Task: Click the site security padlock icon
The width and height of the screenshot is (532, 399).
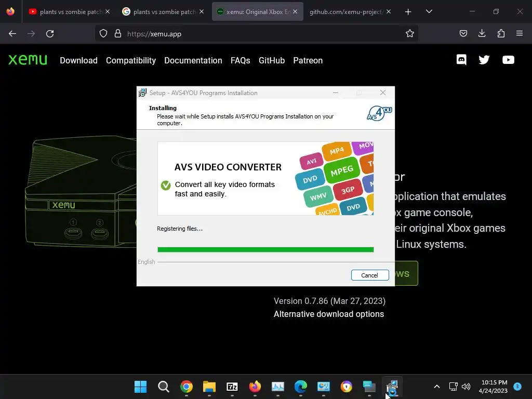Action: (118, 34)
